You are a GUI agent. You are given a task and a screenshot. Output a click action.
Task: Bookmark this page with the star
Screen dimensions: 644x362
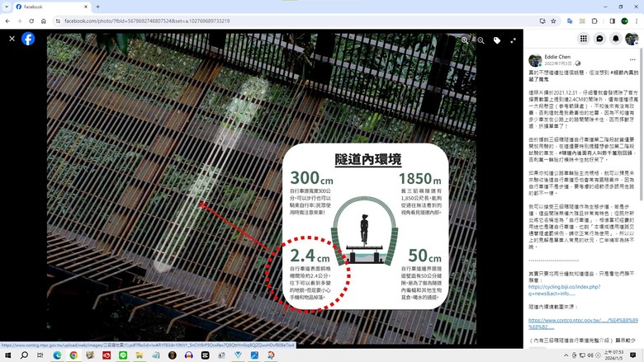[553, 21]
